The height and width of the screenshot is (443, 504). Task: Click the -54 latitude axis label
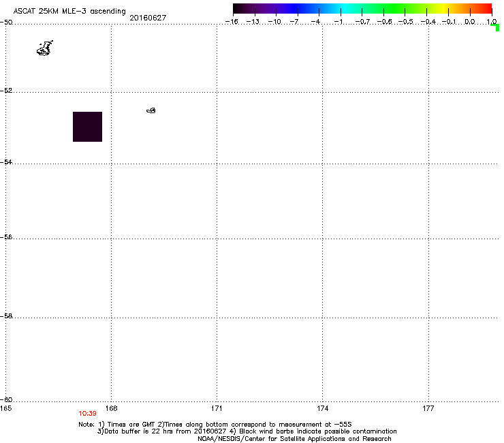[x=6, y=162]
